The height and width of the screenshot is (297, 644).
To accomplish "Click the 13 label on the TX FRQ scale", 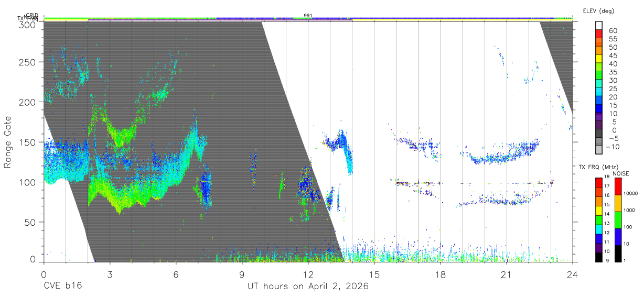I will tap(606, 224).
